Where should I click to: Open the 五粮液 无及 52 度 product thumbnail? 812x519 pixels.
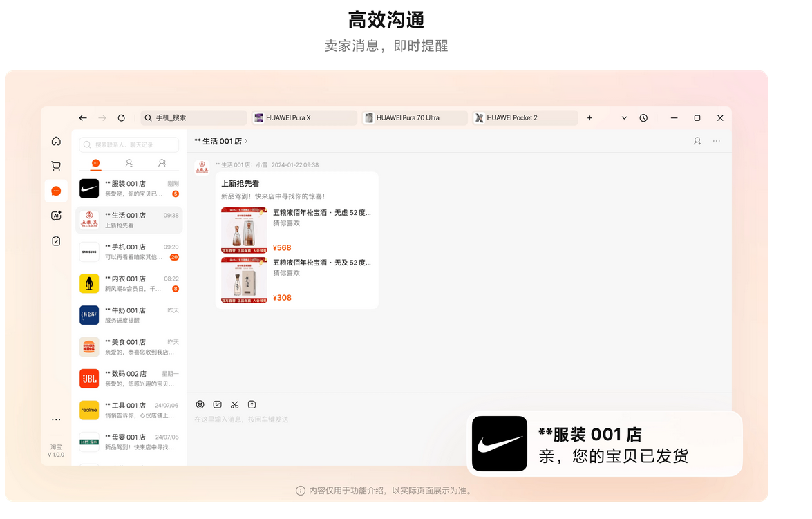coord(244,280)
